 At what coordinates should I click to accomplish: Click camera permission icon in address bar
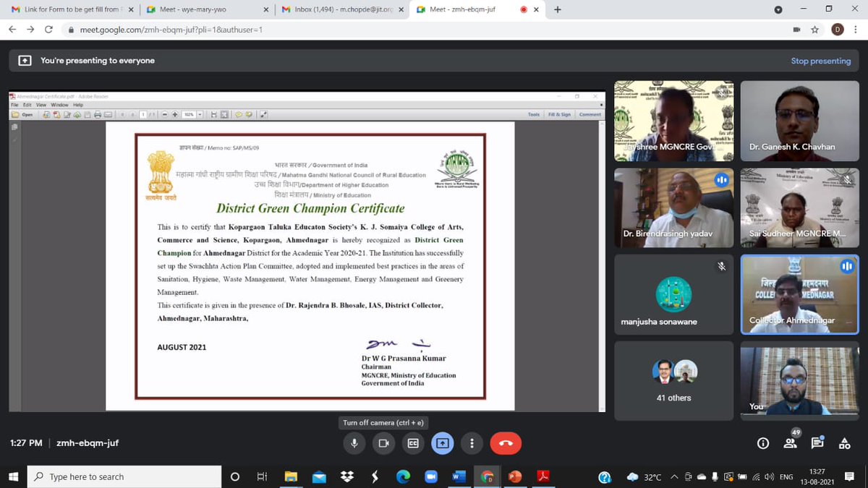[796, 30]
